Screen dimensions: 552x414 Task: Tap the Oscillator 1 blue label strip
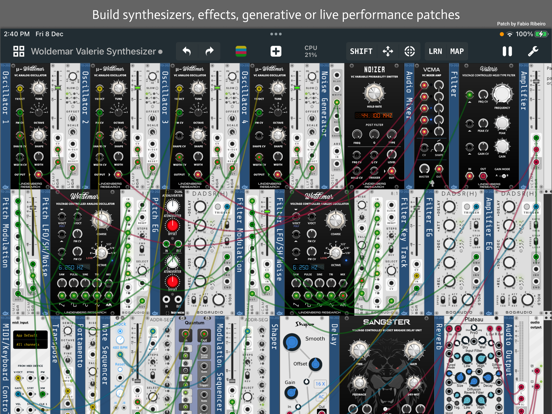5,126
